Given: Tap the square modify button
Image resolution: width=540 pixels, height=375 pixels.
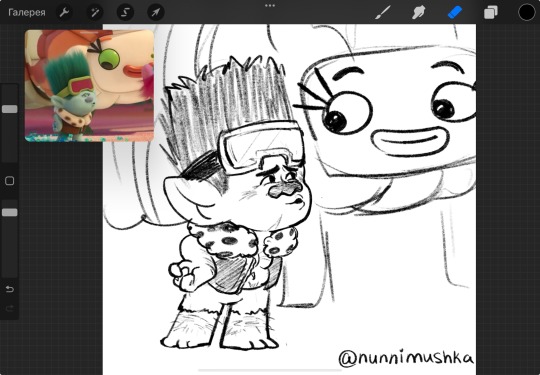Looking at the screenshot, I should click(10, 181).
